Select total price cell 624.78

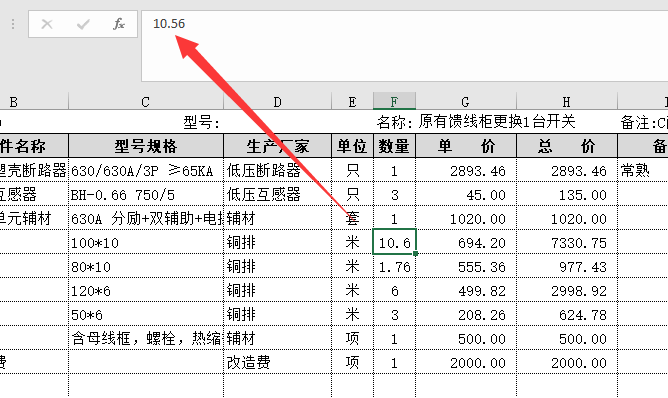click(x=567, y=314)
